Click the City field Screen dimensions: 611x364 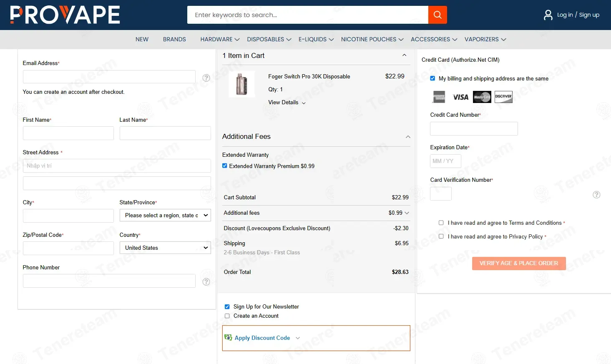coord(68,216)
